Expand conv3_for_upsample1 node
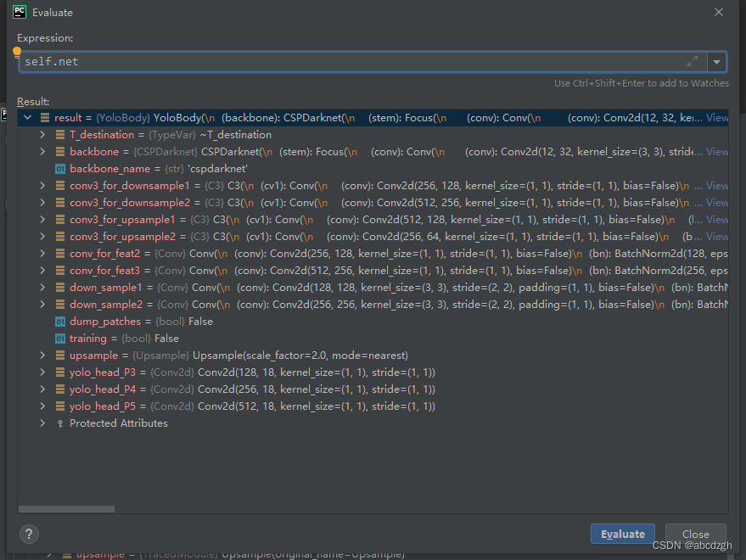The image size is (746, 560). point(42,220)
